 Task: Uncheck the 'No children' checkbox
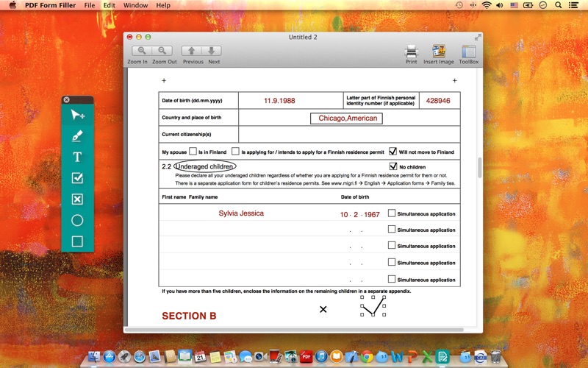point(393,166)
